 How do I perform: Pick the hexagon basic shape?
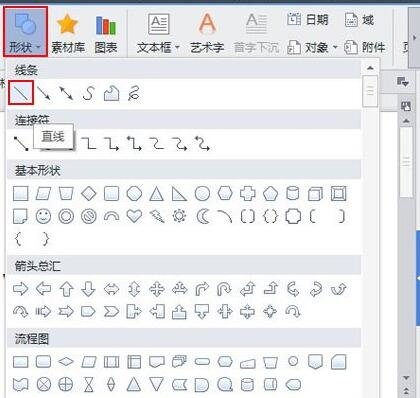(225, 193)
